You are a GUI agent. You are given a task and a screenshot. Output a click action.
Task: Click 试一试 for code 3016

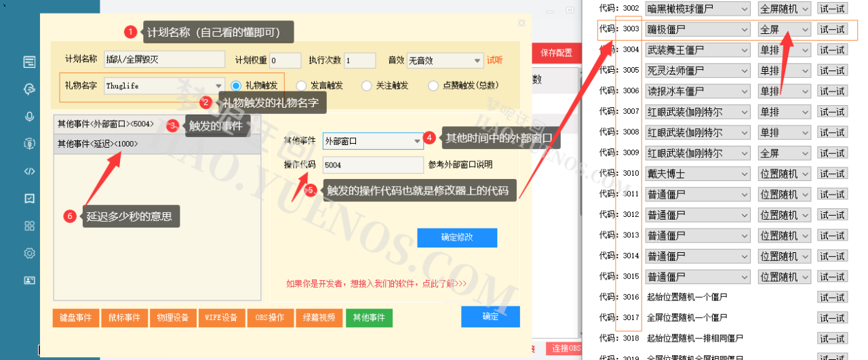[x=832, y=298]
